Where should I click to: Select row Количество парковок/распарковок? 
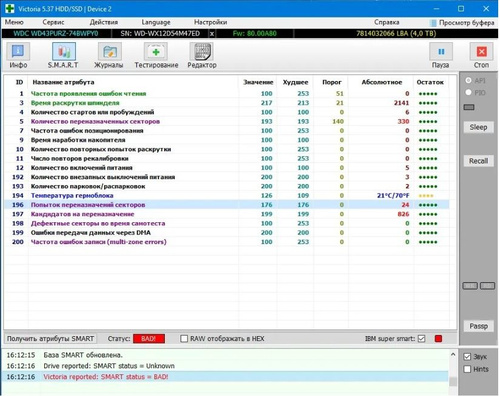[x=227, y=186]
